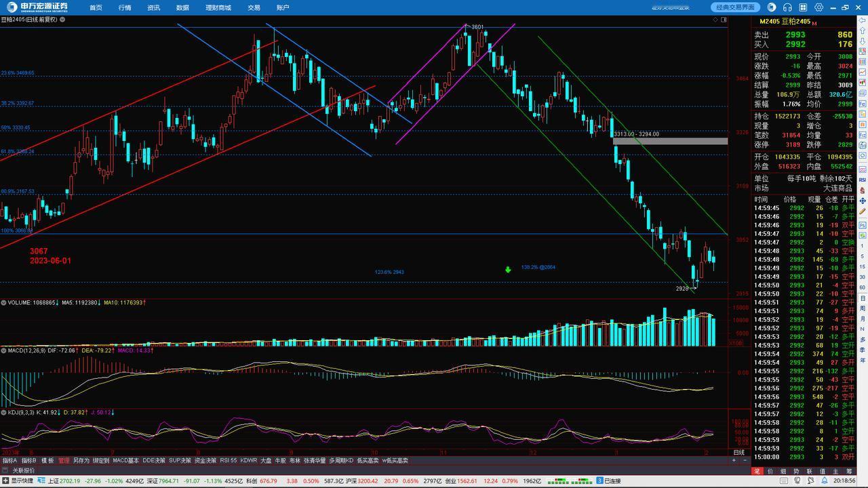Image resolution: width=868 pixels, height=488 pixels.
Task: Open the 交易 trading menu
Action: [x=254, y=7]
